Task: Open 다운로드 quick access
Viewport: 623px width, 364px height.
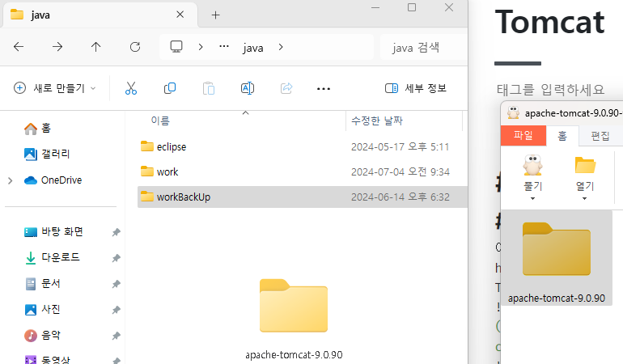Action: (52, 257)
